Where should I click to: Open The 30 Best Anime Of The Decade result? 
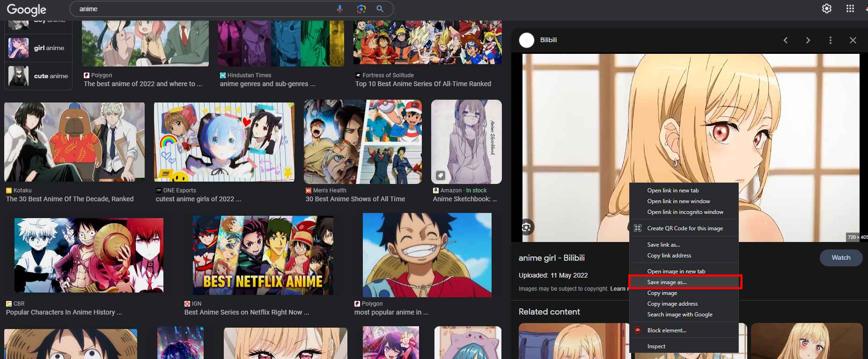(x=70, y=199)
